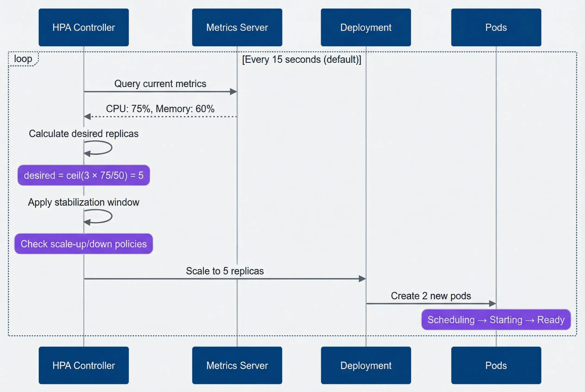Click the 'Create 2 new pods' message label
The height and width of the screenshot is (392, 585).
(x=431, y=296)
